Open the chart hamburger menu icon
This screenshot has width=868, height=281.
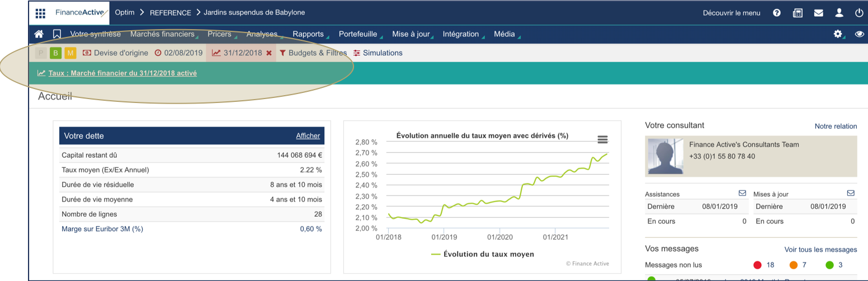point(602,139)
